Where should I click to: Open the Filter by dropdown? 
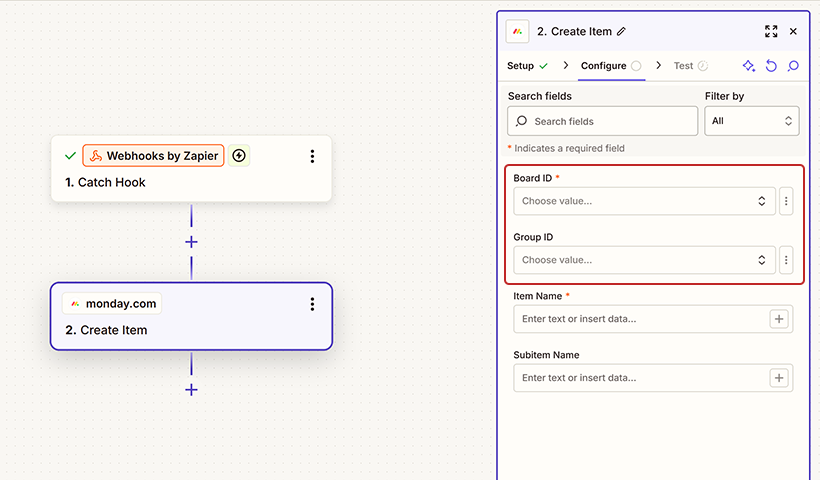point(751,121)
